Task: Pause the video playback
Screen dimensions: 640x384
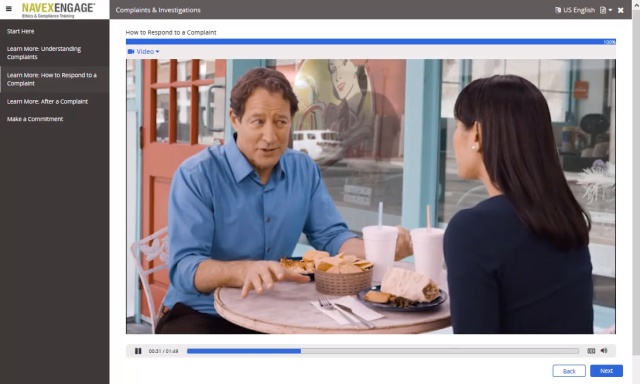Action: point(138,351)
